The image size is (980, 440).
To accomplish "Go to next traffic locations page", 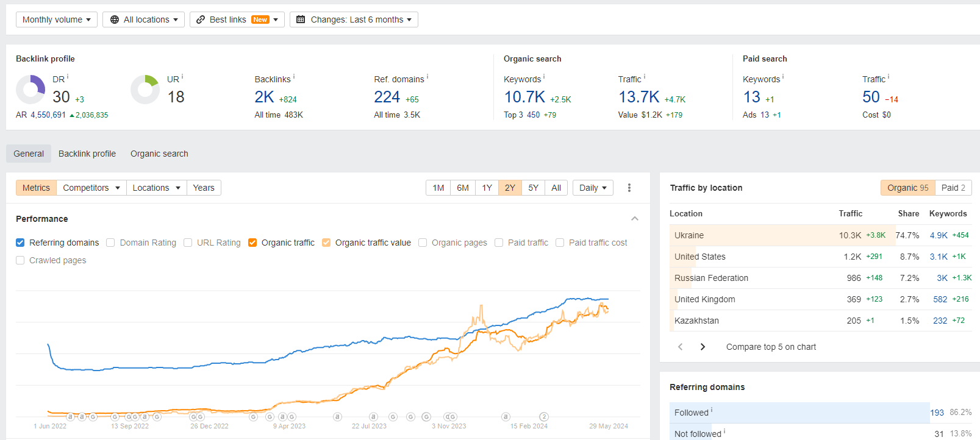I will point(703,347).
